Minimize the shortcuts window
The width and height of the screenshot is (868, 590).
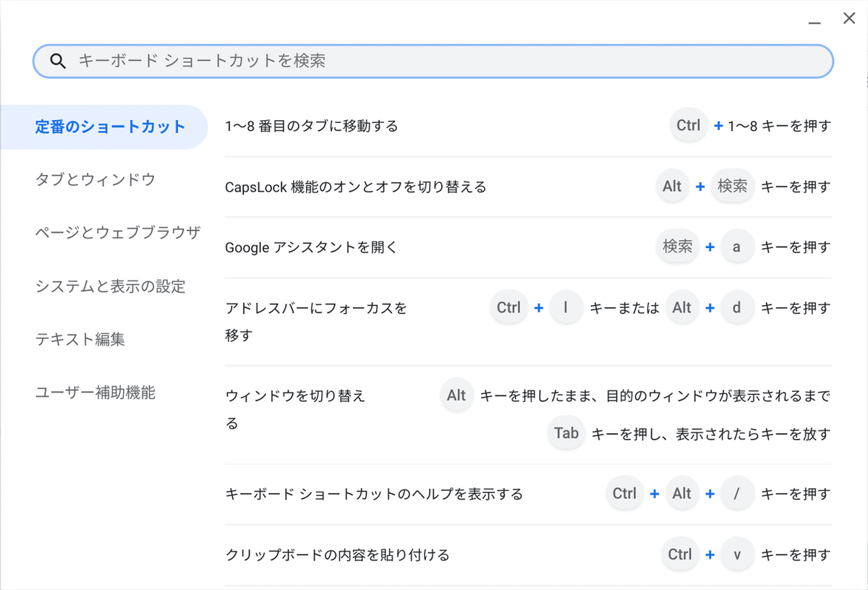(815, 21)
